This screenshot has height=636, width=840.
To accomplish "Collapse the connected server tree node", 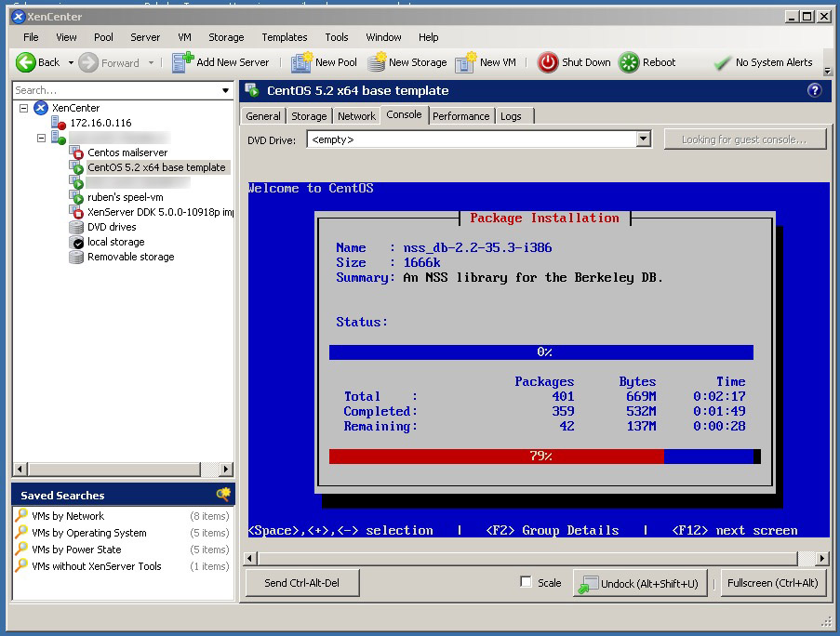I will pyautogui.click(x=41, y=138).
